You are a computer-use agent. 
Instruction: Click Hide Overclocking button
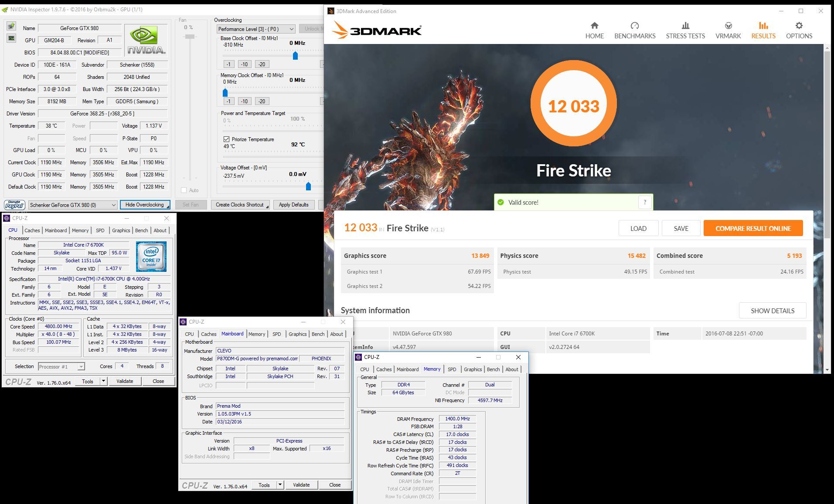pos(145,205)
